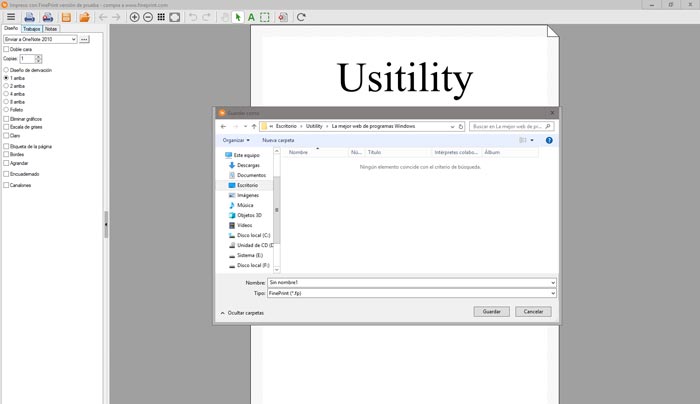Viewport: 700px width, 404px height.
Task: Click up-folder arrow in Save dialog
Action: [x=254, y=127]
